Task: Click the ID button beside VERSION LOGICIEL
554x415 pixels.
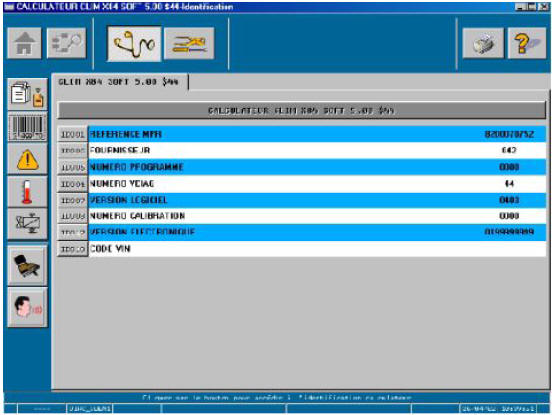Action: pyautogui.click(x=72, y=200)
